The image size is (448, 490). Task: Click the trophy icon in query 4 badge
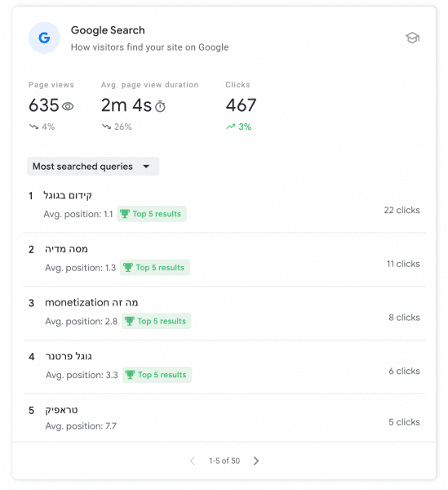pyautogui.click(x=130, y=374)
